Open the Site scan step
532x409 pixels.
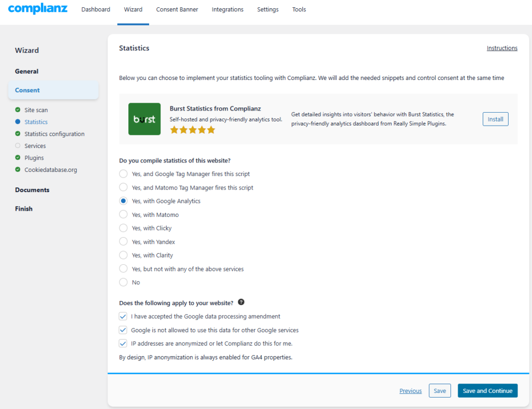[36, 110]
